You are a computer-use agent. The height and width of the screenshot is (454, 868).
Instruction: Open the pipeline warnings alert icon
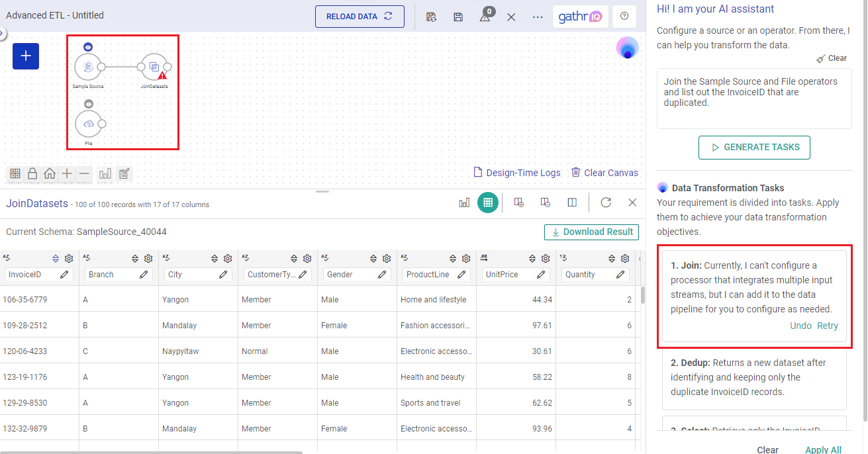point(485,17)
